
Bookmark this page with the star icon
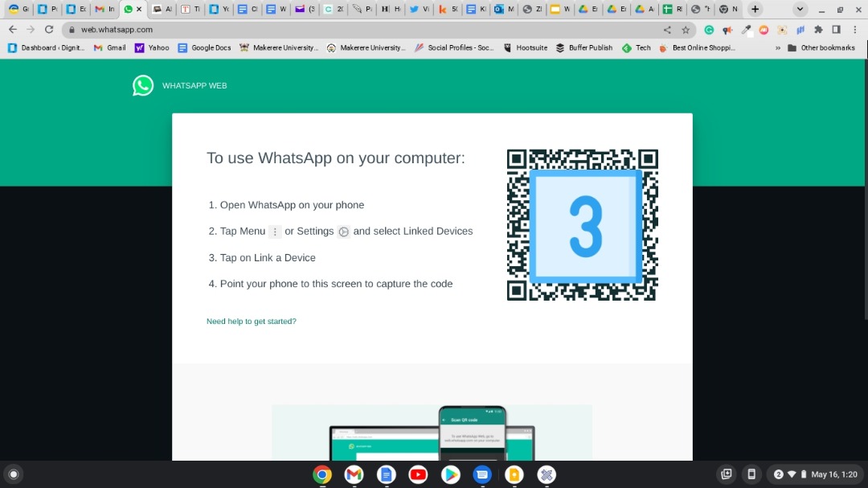coord(686,30)
